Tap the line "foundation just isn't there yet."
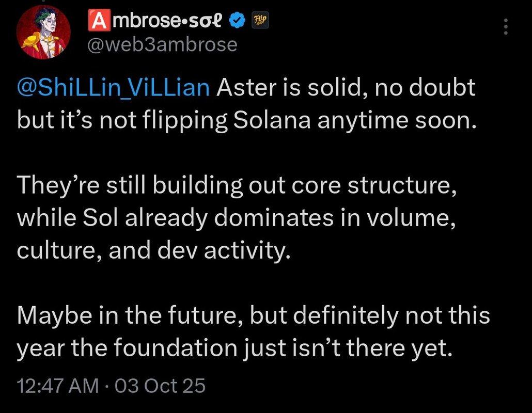The height and width of the screenshot is (413, 532). (x=235, y=348)
